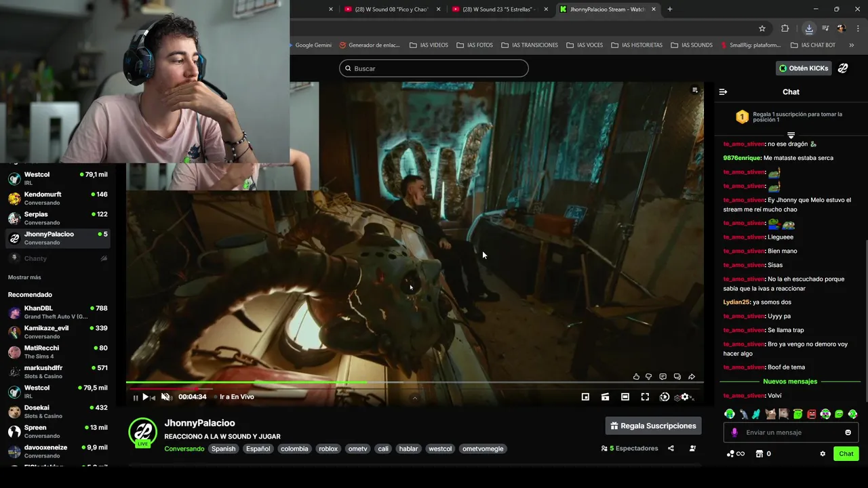This screenshot has height=488, width=868.
Task: Open 'IAS SOUNDS' bookmark folder
Action: [x=692, y=45]
